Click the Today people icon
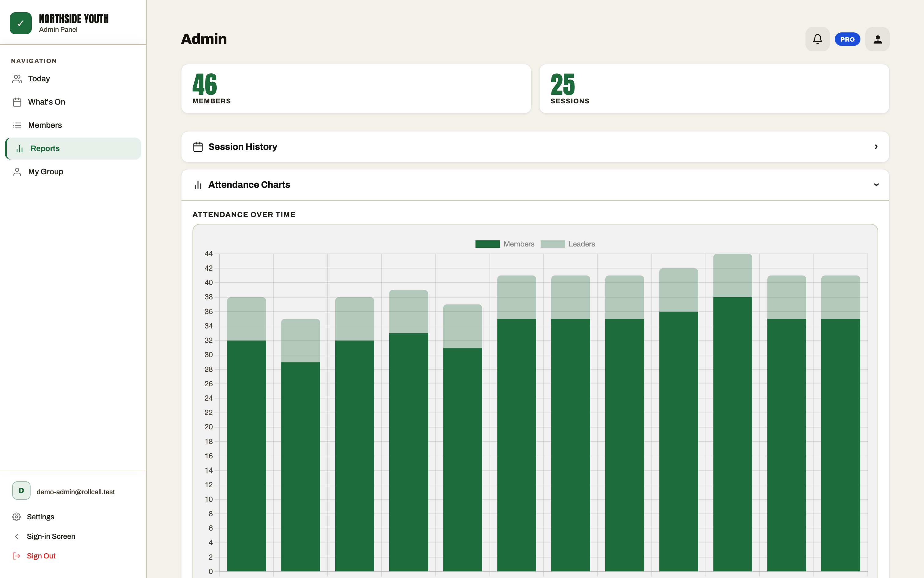Viewport: 924px width, 578px height. (x=17, y=79)
